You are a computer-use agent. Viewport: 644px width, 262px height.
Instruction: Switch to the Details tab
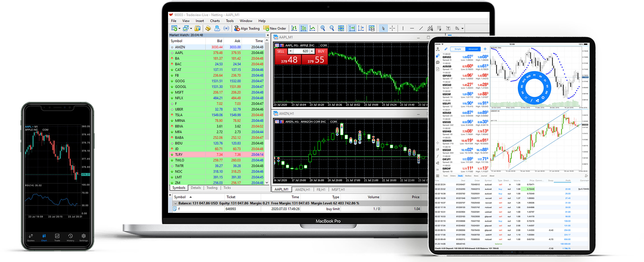click(x=196, y=188)
